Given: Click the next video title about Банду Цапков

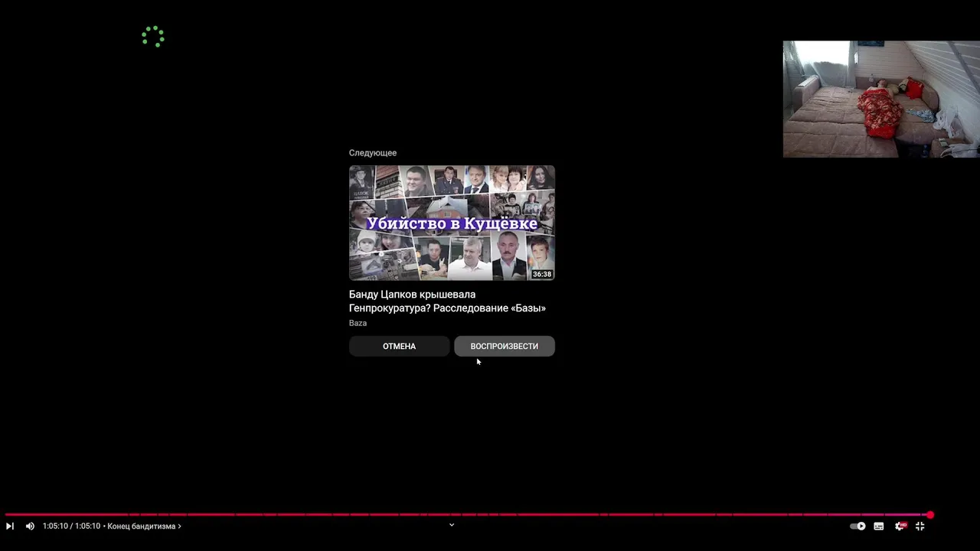Looking at the screenshot, I should point(447,301).
